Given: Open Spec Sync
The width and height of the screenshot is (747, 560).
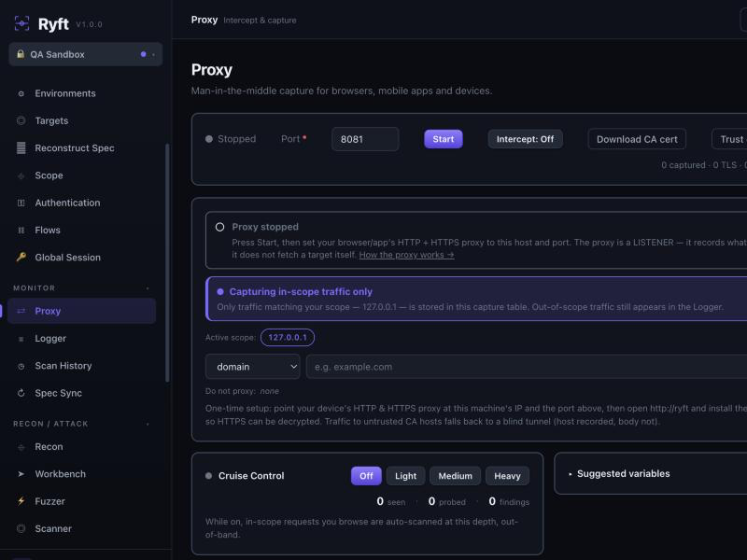Looking at the screenshot, I should pyautogui.click(x=81, y=393).
